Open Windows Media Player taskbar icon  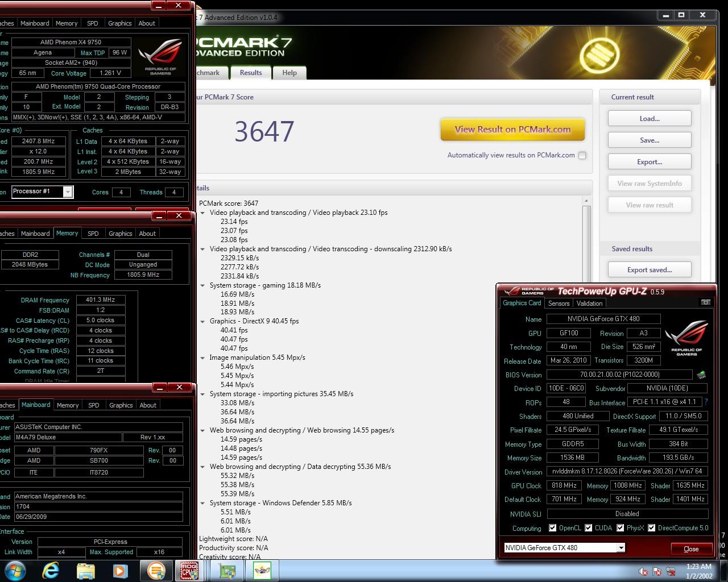pos(120,571)
